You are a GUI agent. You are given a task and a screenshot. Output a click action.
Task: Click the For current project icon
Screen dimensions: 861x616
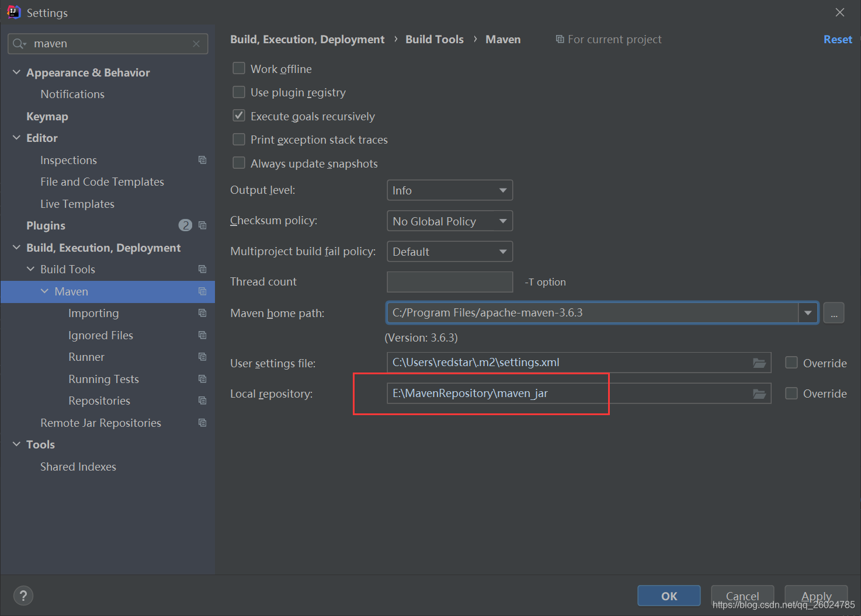(560, 39)
